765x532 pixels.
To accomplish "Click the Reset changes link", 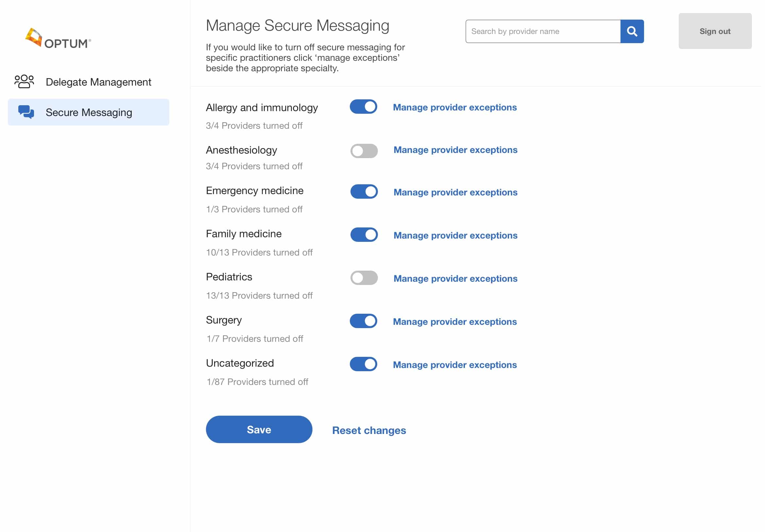I will click(x=369, y=430).
